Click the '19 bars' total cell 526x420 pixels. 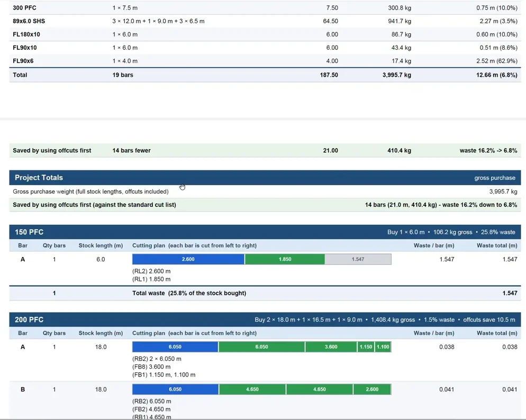(x=123, y=75)
